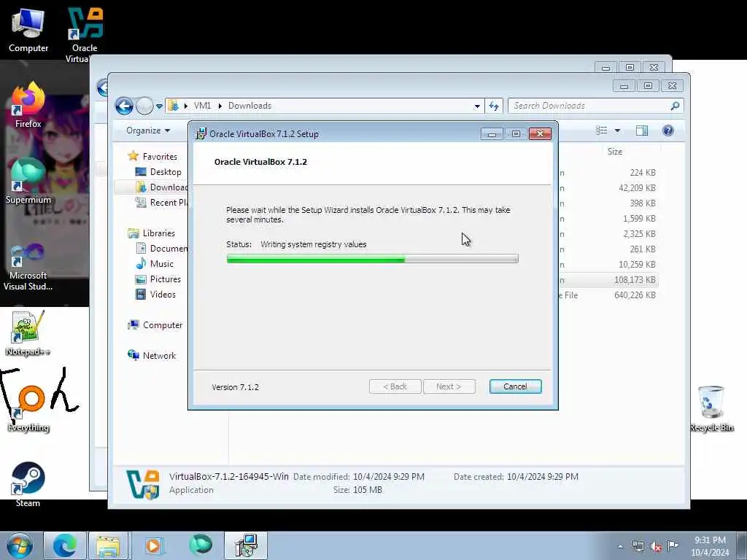Open Explorer help icon
The width and height of the screenshot is (747, 560).
click(668, 131)
